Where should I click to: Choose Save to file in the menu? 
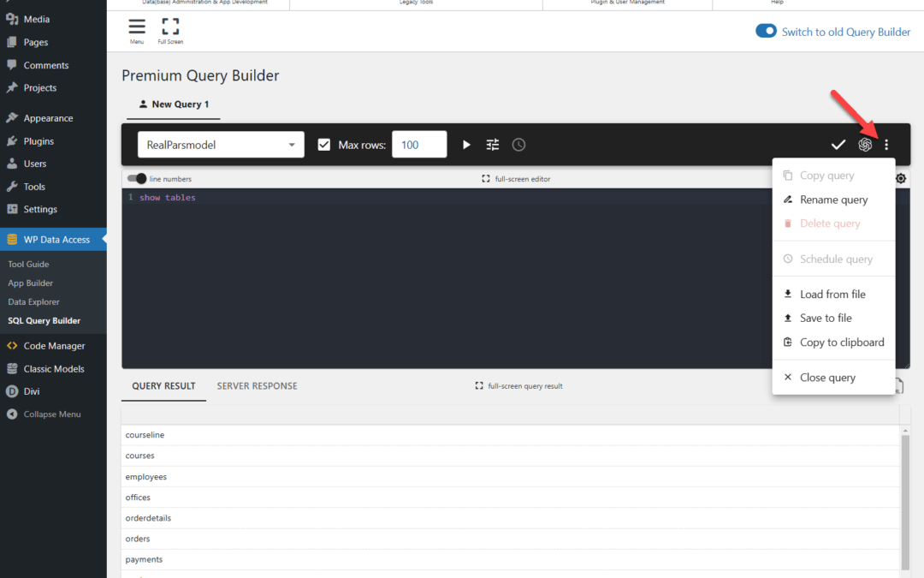click(x=834, y=318)
